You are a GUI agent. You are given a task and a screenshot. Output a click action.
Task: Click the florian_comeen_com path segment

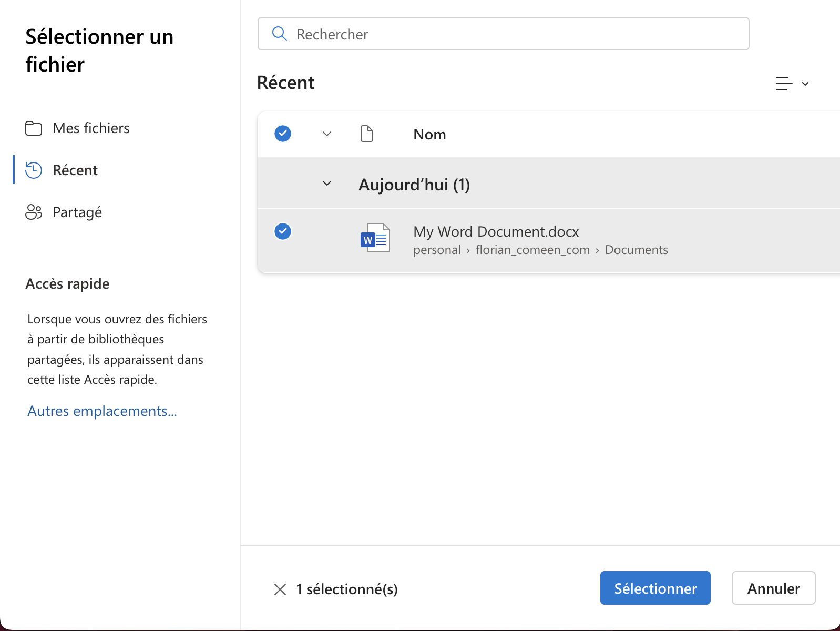[x=533, y=250]
